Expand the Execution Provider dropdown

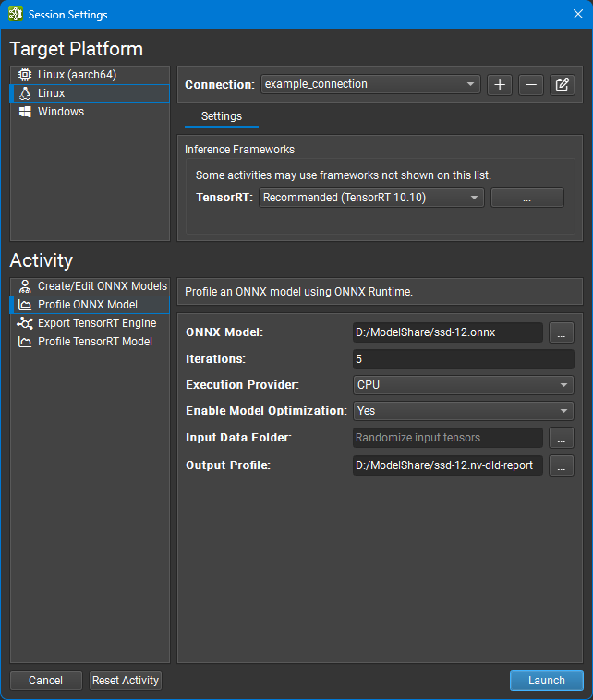pos(463,385)
